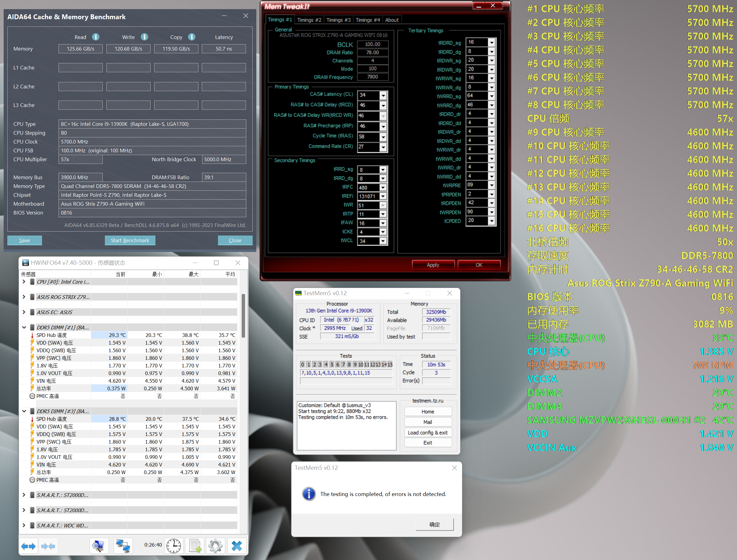Screen dimensions: 737x560
Task: Click HWiNFO expand sensors arrows icon
Action: coord(28,546)
